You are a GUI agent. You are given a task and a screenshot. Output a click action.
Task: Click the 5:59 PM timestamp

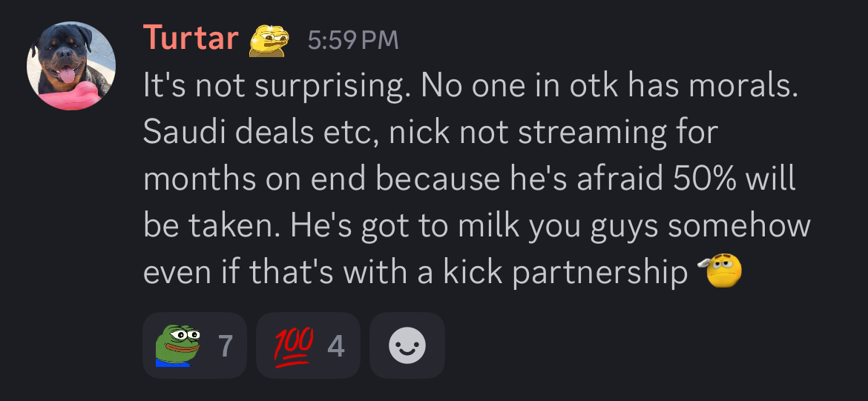pos(353,40)
